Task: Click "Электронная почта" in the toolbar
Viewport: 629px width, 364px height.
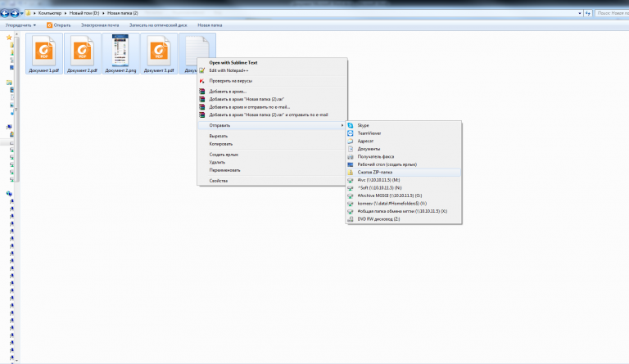Action: tap(99, 25)
